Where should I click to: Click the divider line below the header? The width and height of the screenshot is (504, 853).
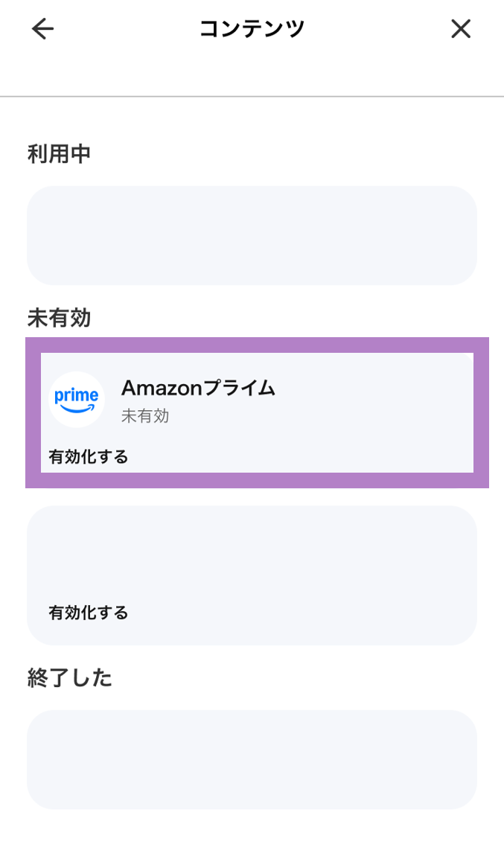pos(252,97)
